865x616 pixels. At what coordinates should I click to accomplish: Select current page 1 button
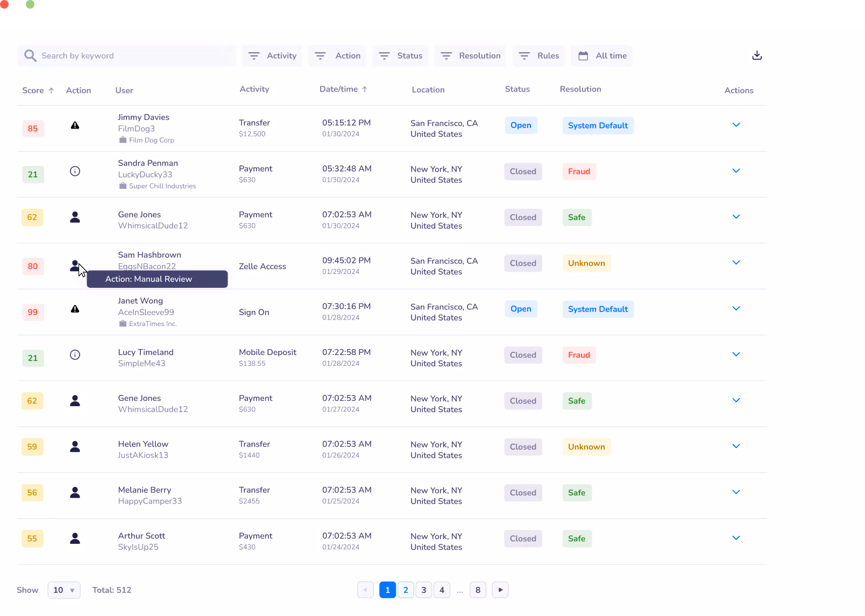[387, 590]
